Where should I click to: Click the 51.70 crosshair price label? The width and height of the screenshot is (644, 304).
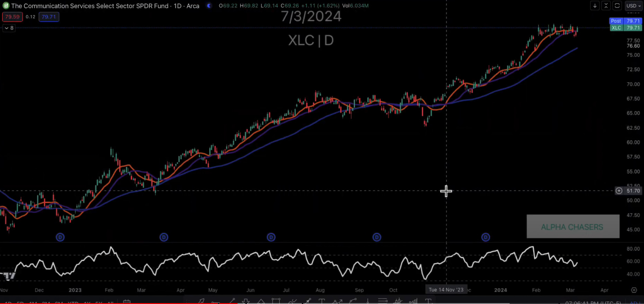(x=633, y=191)
